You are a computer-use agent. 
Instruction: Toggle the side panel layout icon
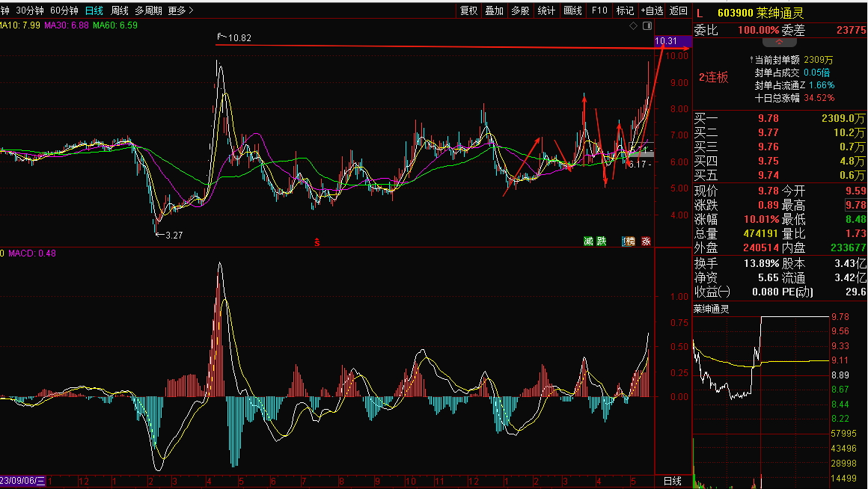647,26
